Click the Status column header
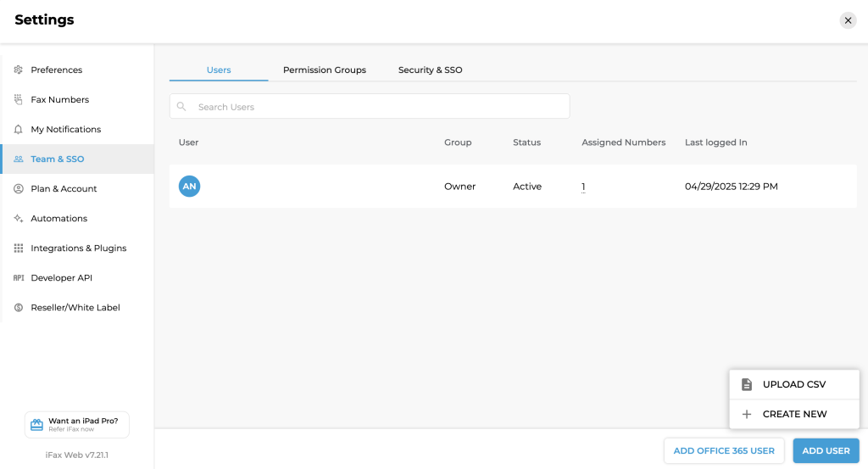 tap(527, 142)
